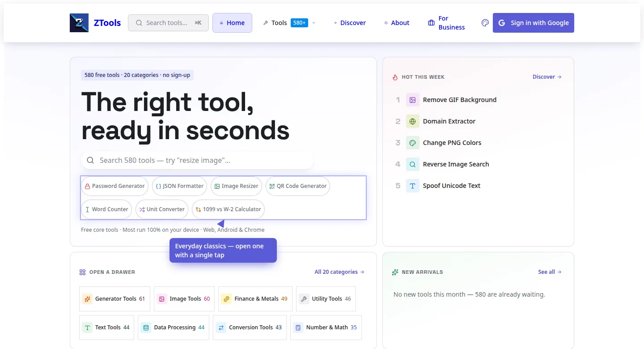The image size is (644, 349).
Task: Click the Change PNG Colors palette icon
Action: [x=413, y=143]
